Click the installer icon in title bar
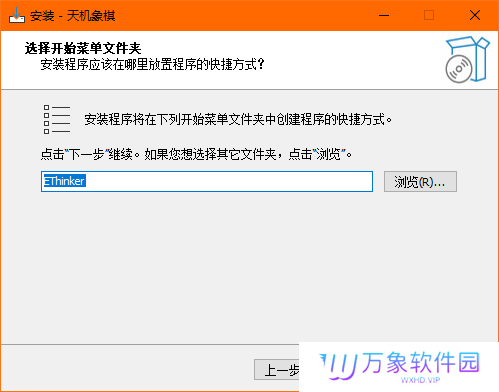This screenshot has height=392, width=499. click(x=17, y=15)
